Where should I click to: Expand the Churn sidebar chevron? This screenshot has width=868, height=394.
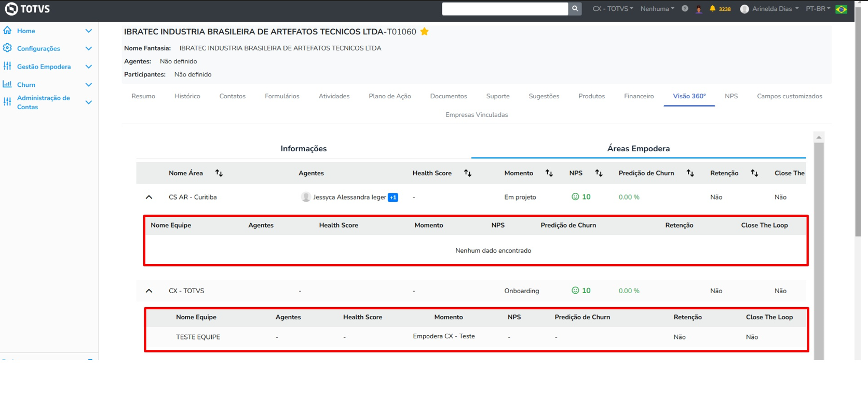(x=89, y=85)
